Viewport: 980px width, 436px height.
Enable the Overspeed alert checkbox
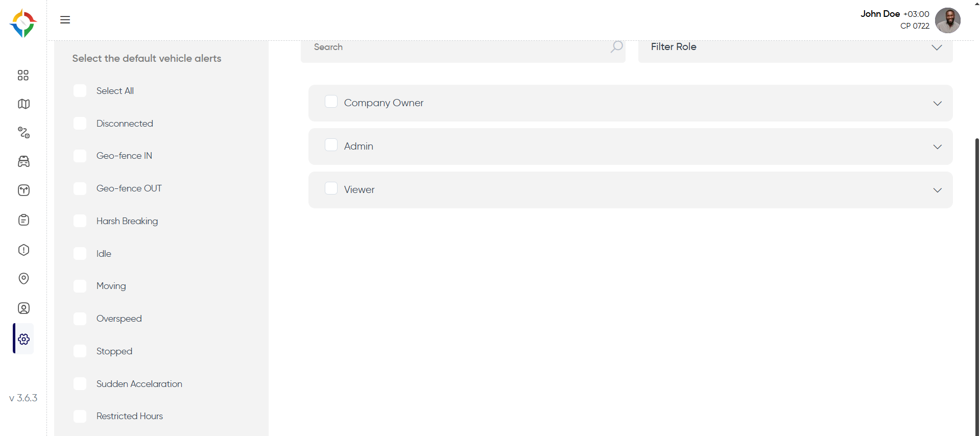click(x=80, y=319)
